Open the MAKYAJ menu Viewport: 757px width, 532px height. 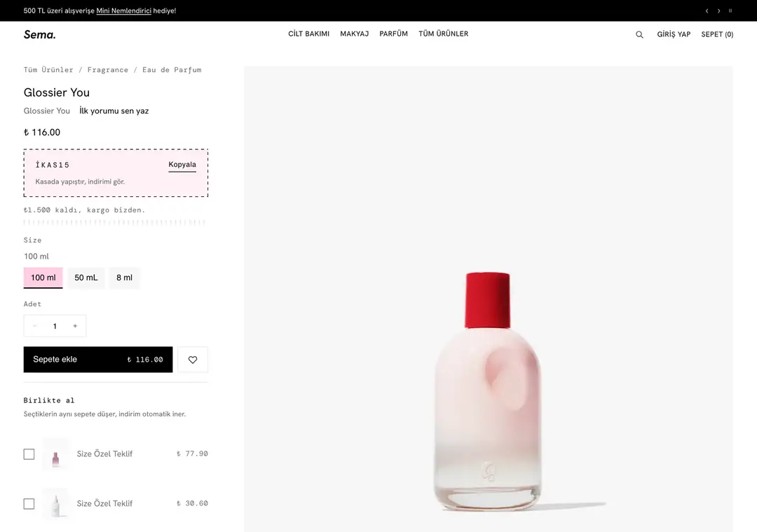click(x=355, y=34)
